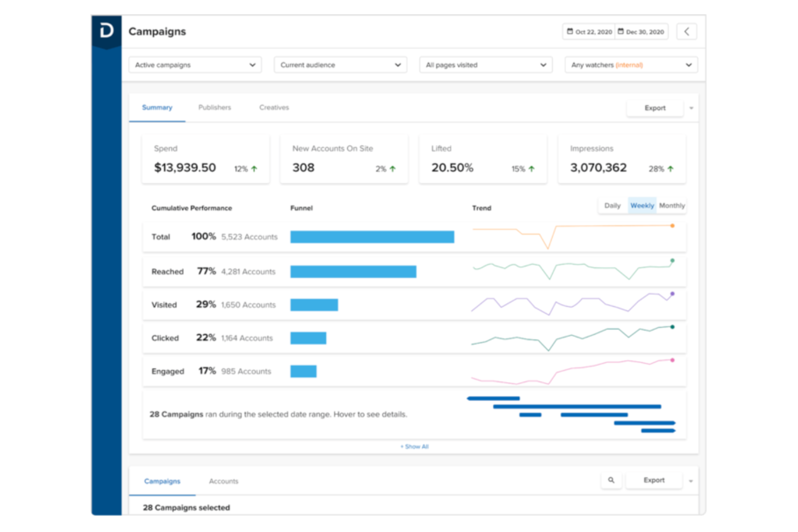Click the Clicked funnel bar

308,338
